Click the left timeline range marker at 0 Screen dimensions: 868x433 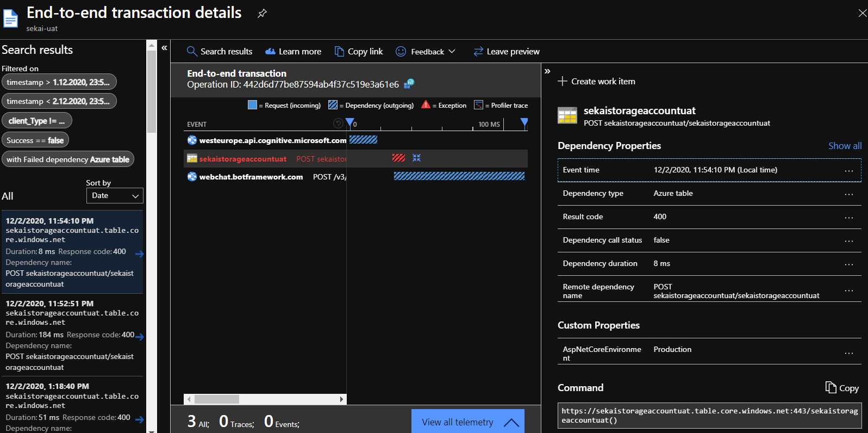click(350, 123)
